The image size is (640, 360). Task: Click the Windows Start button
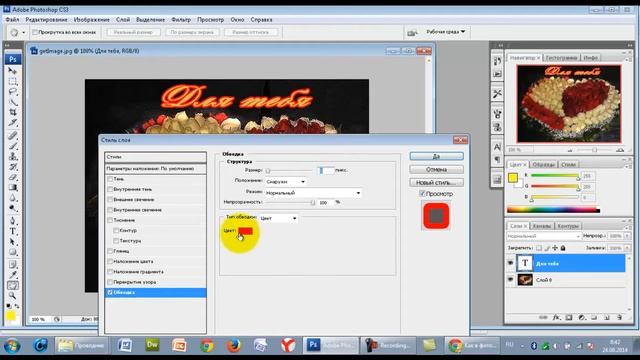(12, 346)
